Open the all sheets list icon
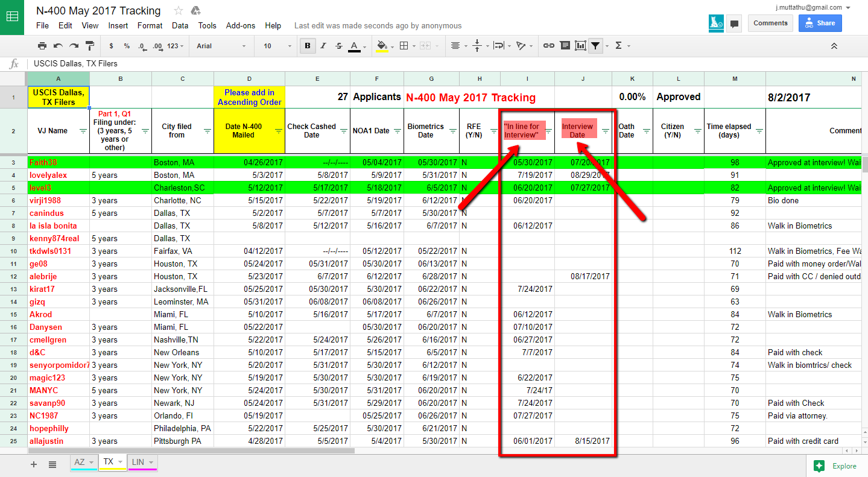This screenshot has height=477, width=868. (x=52, y=464)
